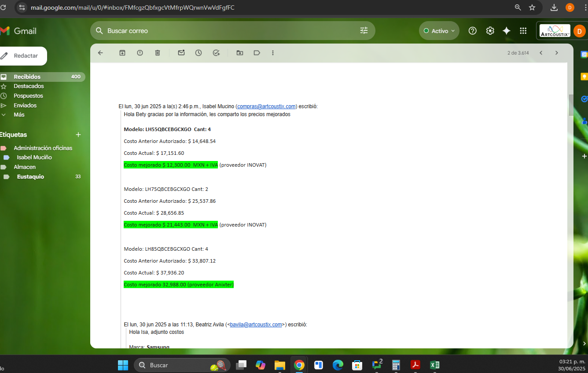
Task: Click highlighted Costo mejorado $ 21,443.00 text
Action: click(171, 225)
